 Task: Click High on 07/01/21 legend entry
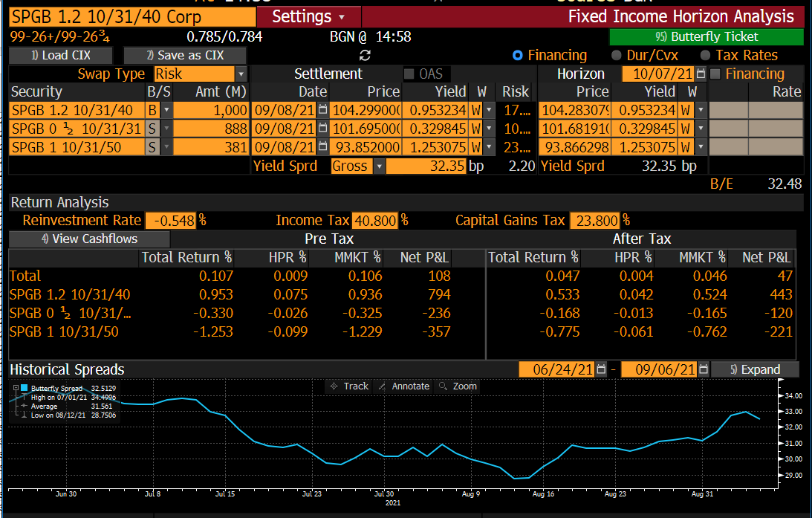73,398
